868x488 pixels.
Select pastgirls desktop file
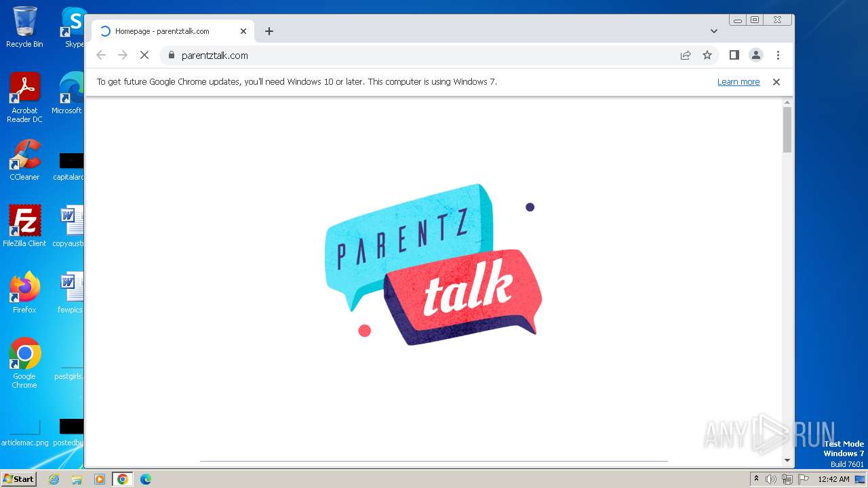(x=69, y=371)
